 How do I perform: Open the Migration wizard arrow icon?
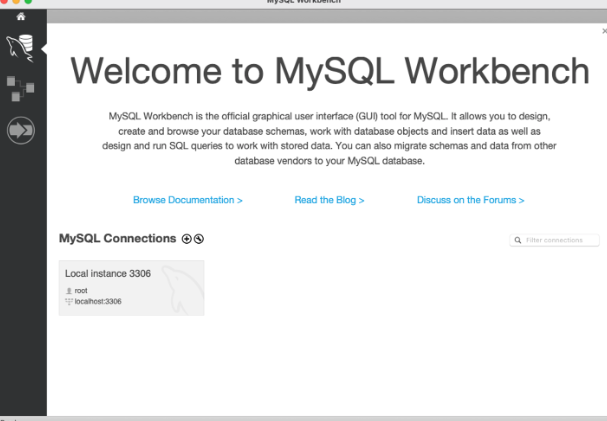21,130
